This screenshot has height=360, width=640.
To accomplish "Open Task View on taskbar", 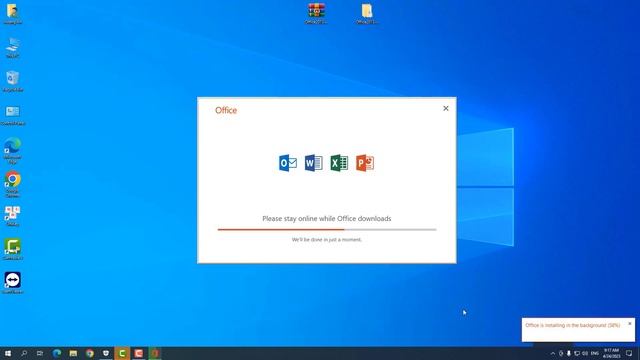I will 40,353.
